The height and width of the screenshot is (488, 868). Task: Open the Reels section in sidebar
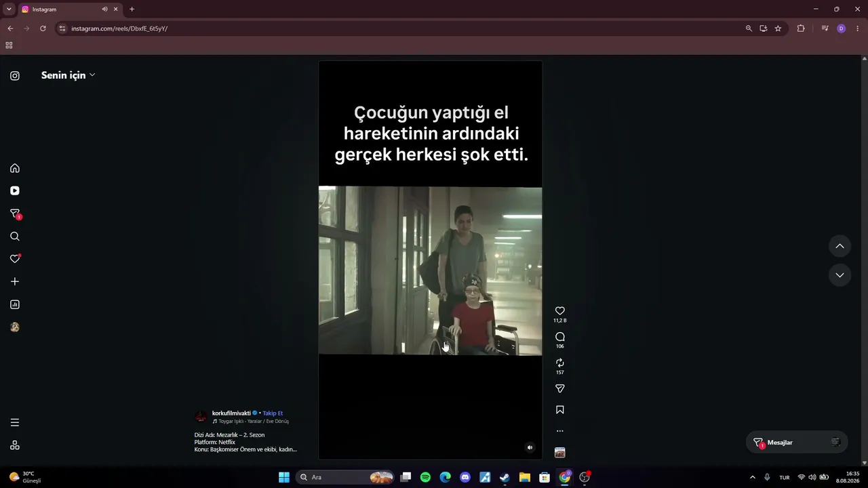pos(15,191)
